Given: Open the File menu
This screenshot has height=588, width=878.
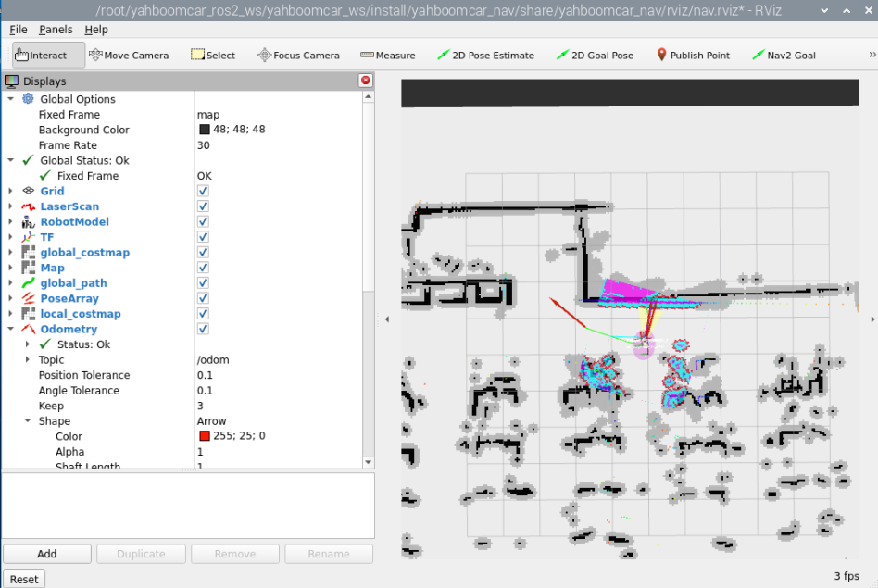Looking at the screenshot, I should point(19,30).
